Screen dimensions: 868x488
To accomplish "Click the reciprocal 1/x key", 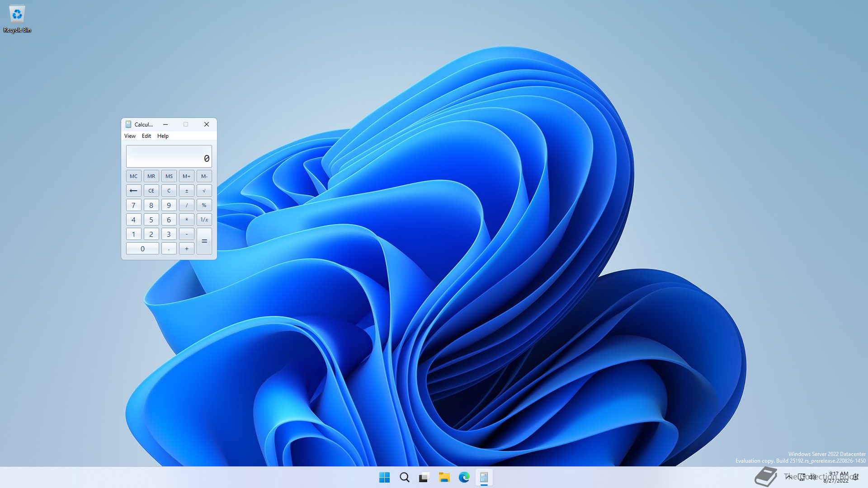I will (204, 220).
